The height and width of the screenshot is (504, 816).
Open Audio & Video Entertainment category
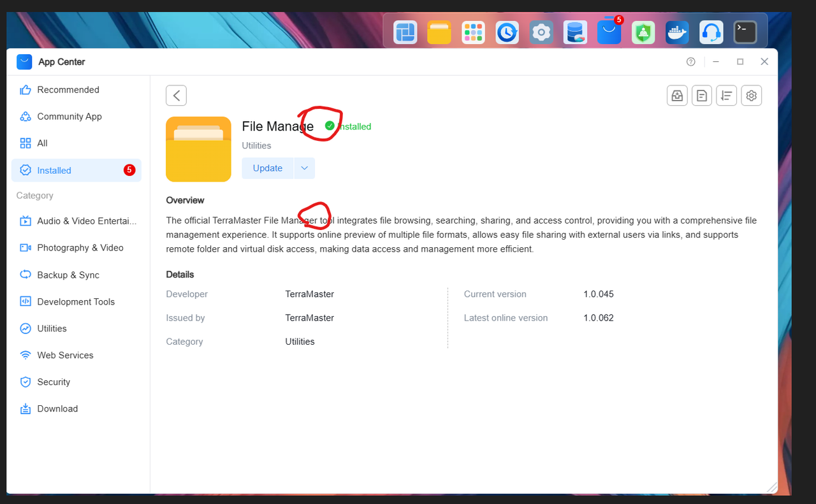[x=76, y=221]
